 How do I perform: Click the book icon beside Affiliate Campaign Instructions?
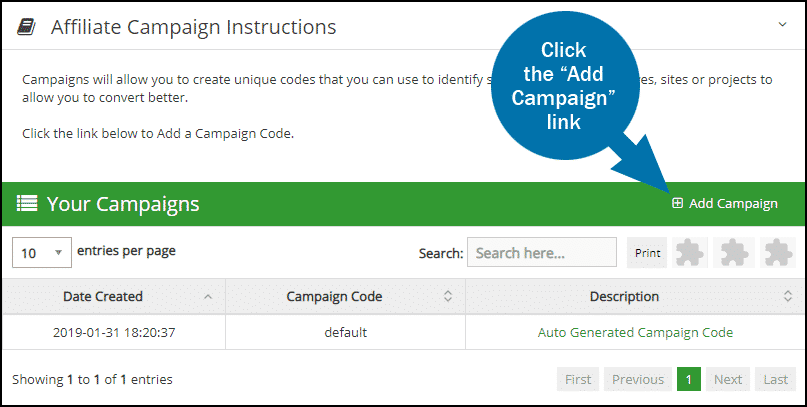point(26,27)
